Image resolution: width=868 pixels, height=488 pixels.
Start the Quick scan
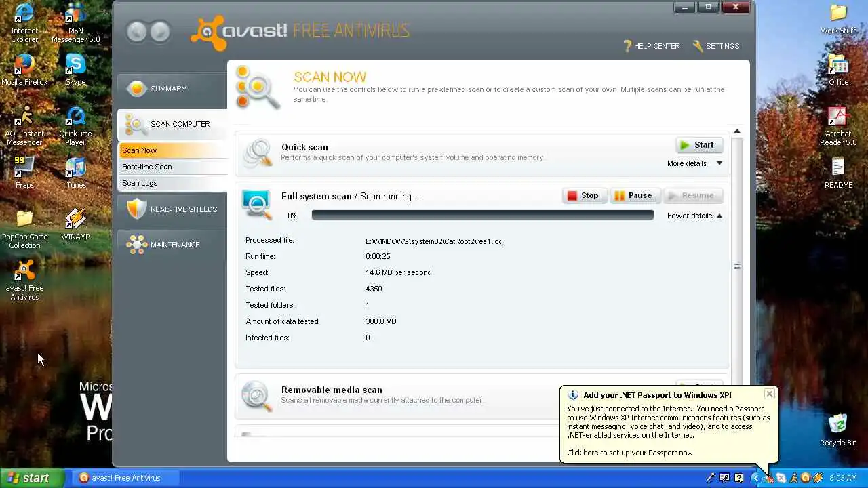pos(699,145)
